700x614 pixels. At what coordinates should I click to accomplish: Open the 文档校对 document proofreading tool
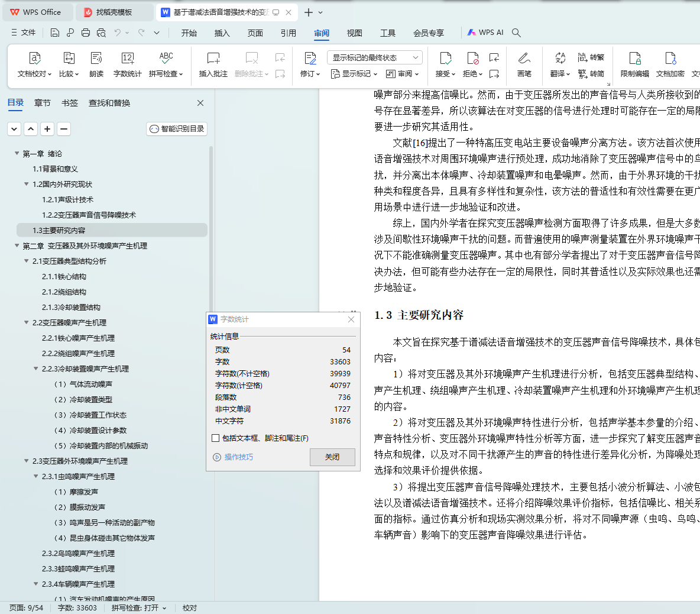tap(34, 64)
